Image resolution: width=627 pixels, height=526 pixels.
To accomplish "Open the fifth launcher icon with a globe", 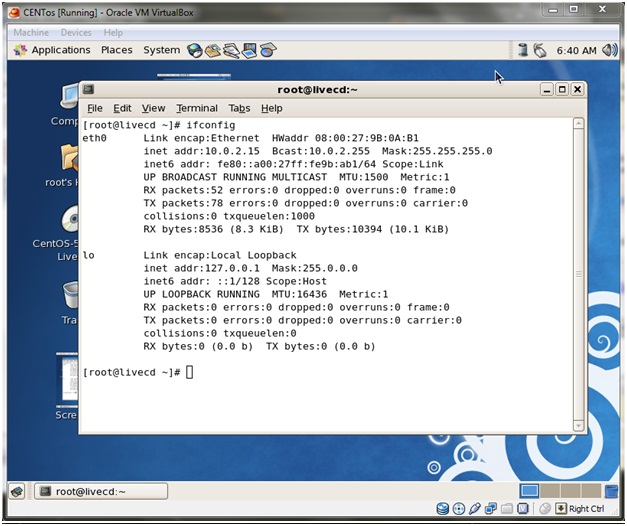I will [x=268, y=50].
